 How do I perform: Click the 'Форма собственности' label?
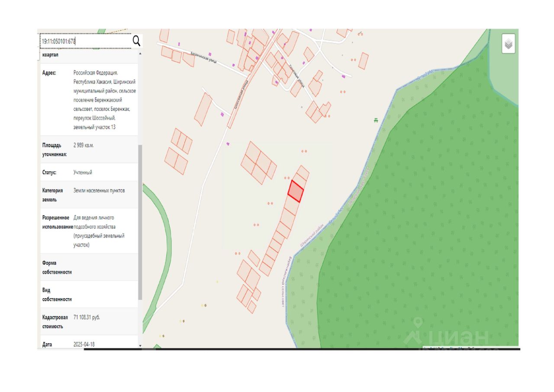pos(57,267)
